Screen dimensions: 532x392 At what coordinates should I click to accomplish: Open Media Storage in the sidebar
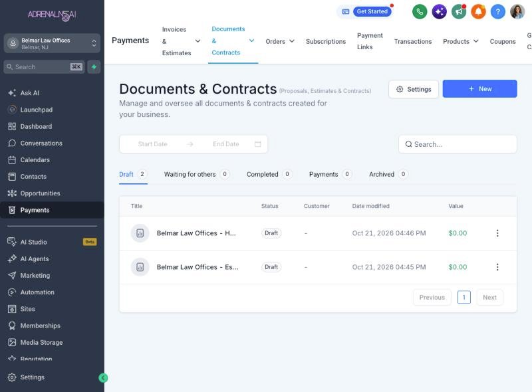41,342
